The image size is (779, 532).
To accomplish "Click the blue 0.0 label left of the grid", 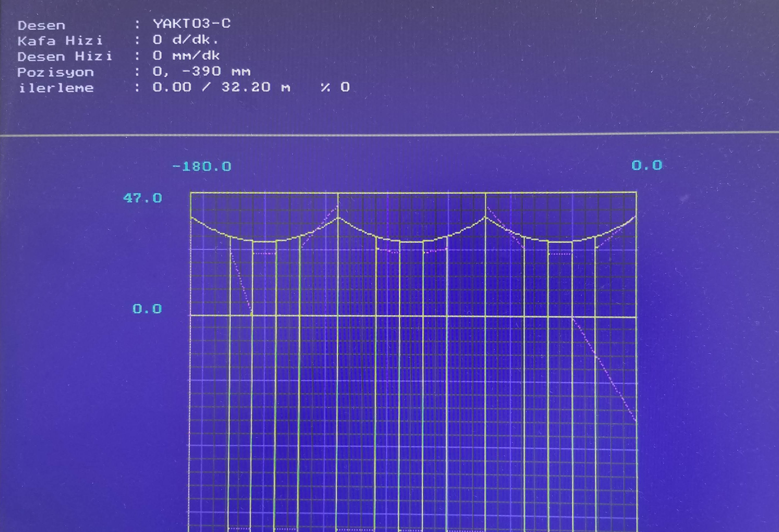I will click(x=147, y=308).
